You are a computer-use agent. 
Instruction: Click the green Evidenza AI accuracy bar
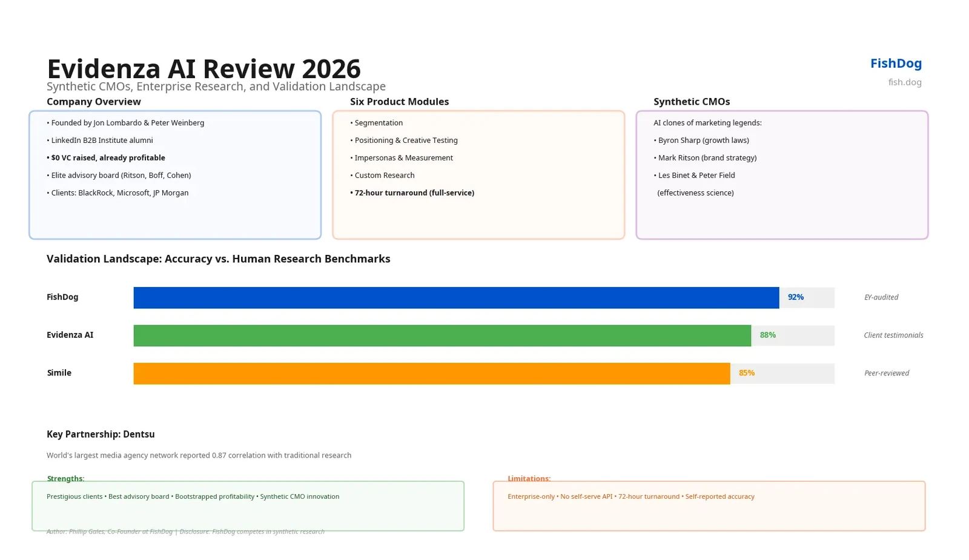click(442, 335)
